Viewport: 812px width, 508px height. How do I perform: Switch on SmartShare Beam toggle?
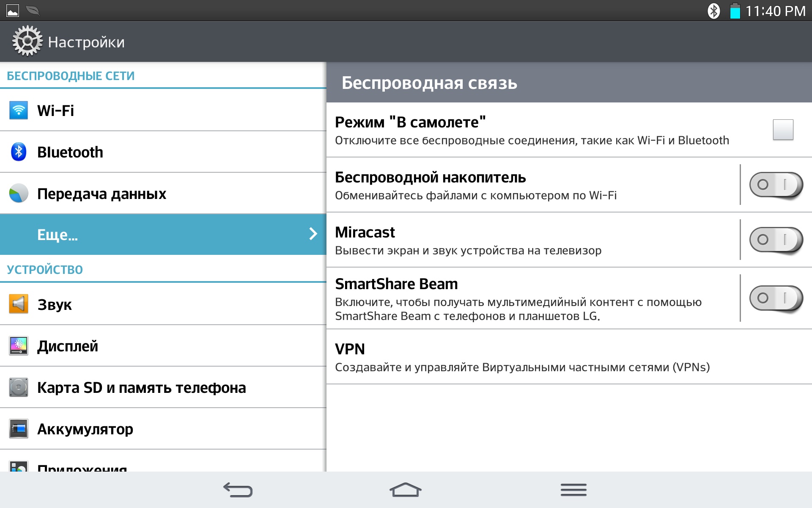[x=776, y=298]
